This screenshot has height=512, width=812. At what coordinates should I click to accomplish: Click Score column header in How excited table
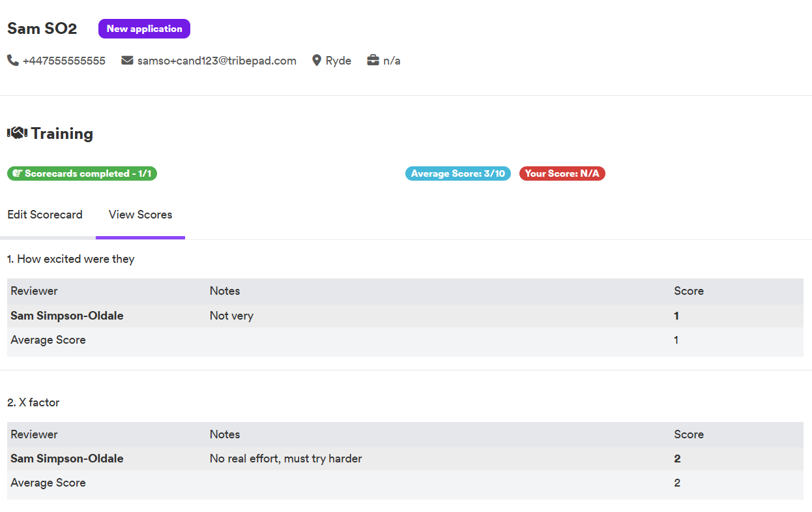[689, 291]
